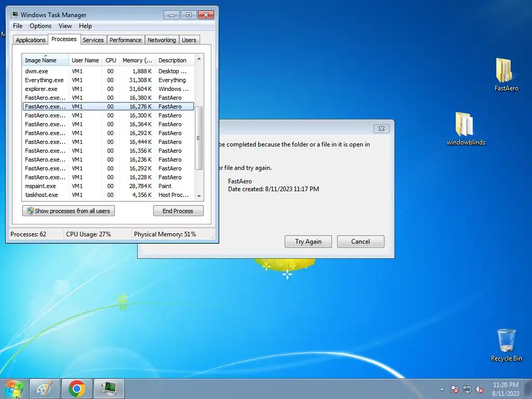Open Action Center flag icon
This screenshot has height=399, width=532.
point(454,389)
